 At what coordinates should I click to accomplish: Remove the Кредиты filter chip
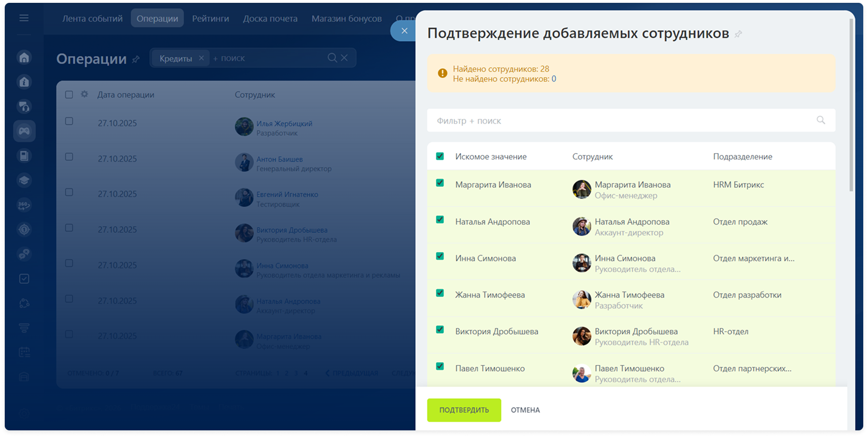pos(201,58)
